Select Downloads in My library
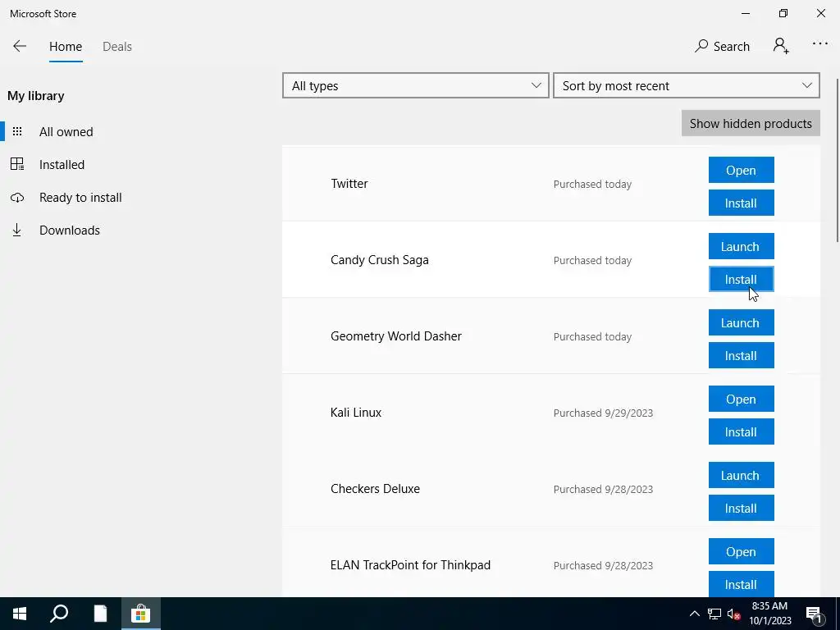The height and width of the screenshot is (630, 840). 70,231
